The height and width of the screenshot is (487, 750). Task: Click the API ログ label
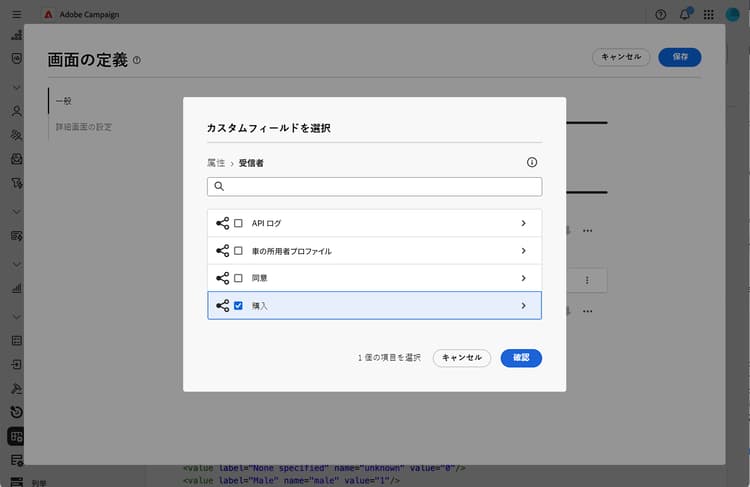(266, 223)
